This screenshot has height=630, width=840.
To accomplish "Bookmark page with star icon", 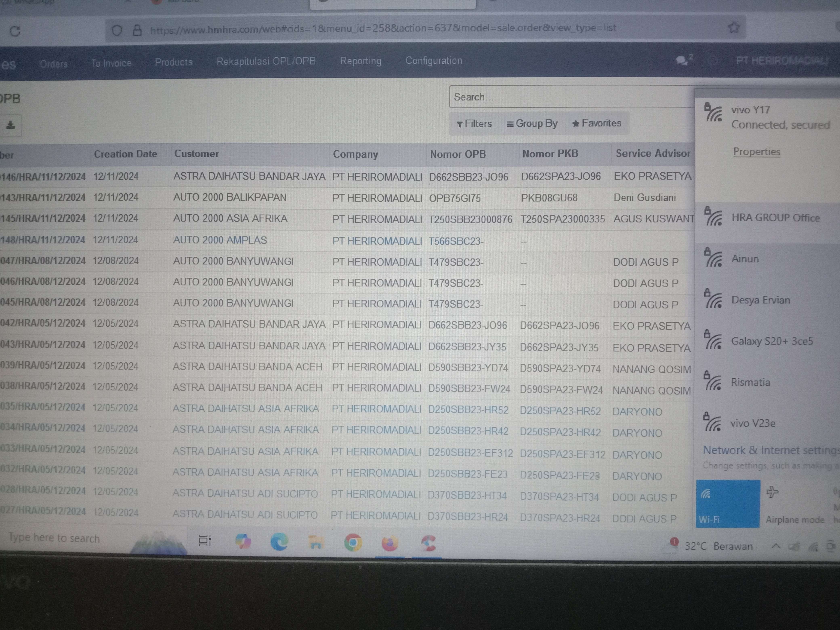I will [733, 27].
